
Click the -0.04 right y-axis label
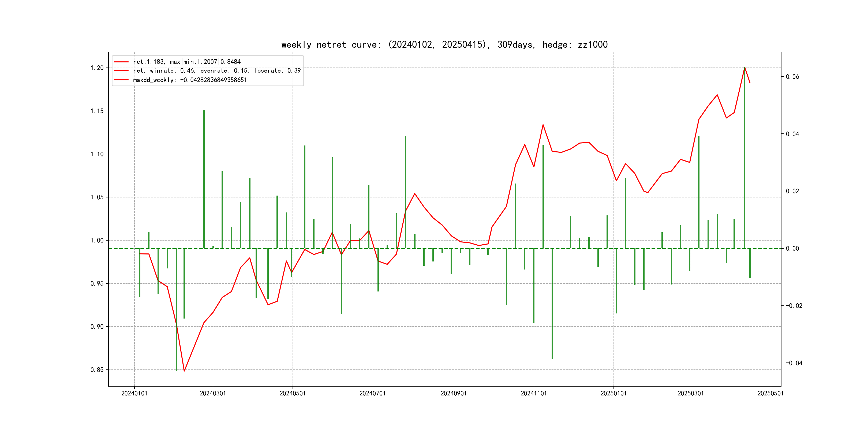[x=794, y=363]
